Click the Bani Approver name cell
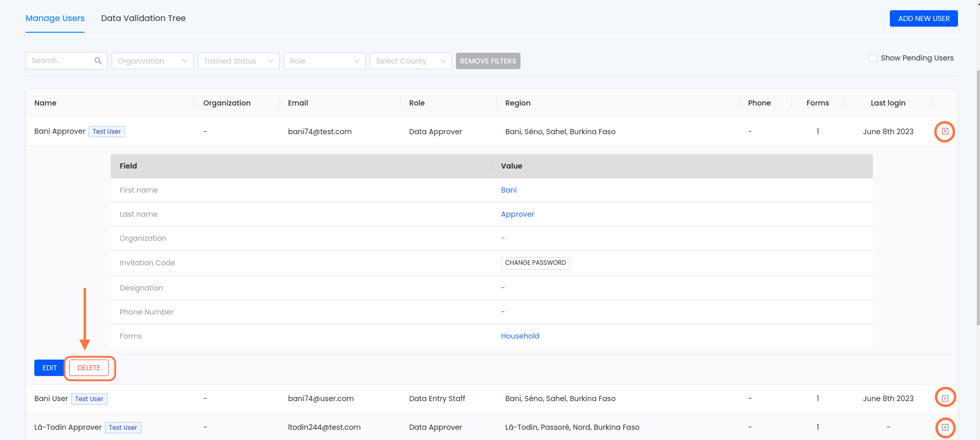Viewport: 980px width, 440px height. coord(60,132)
